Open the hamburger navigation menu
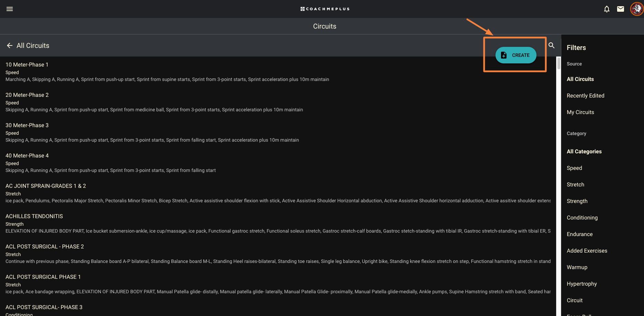 [x=10, y=9]
